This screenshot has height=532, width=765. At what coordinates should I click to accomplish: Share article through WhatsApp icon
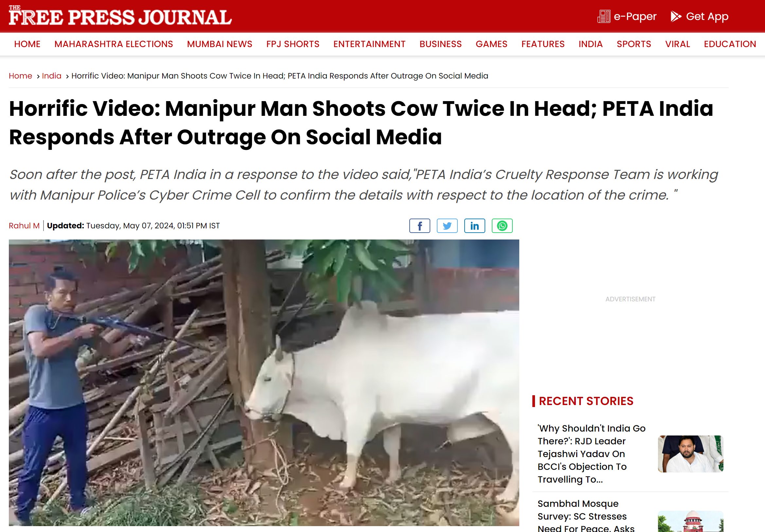tap(502, 226)
